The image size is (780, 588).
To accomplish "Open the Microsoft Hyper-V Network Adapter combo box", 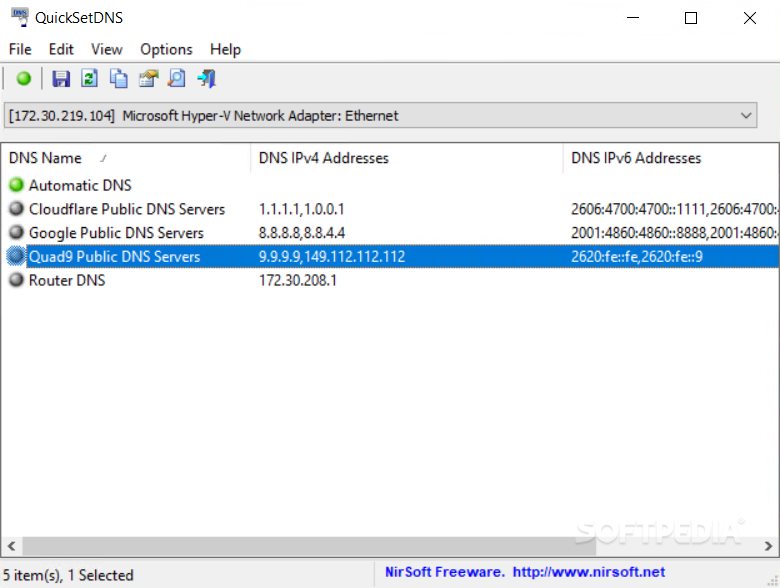I will 381,115.
